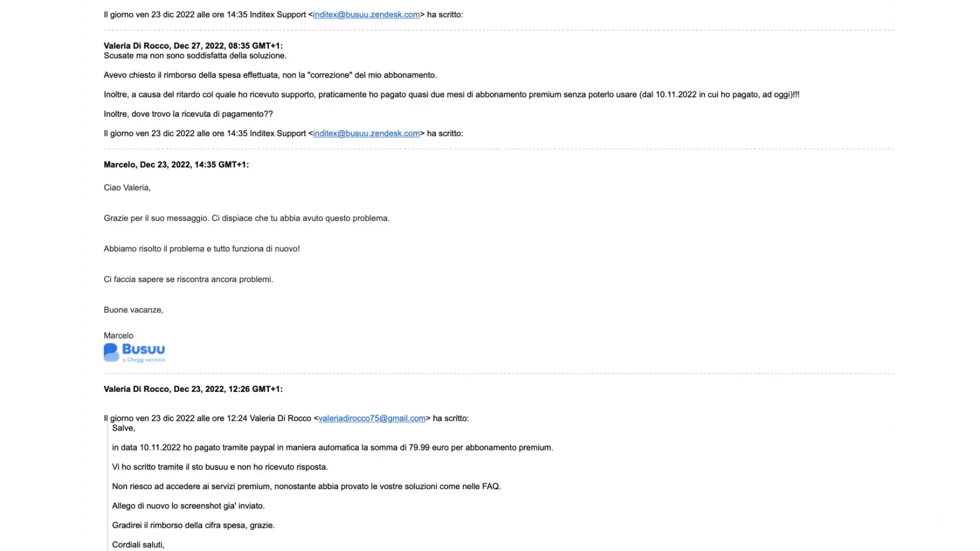
Task: Click the "Valeria Di Rocco, Dec 23, 2022, 12:26" header
Action: tap(193, 389)
